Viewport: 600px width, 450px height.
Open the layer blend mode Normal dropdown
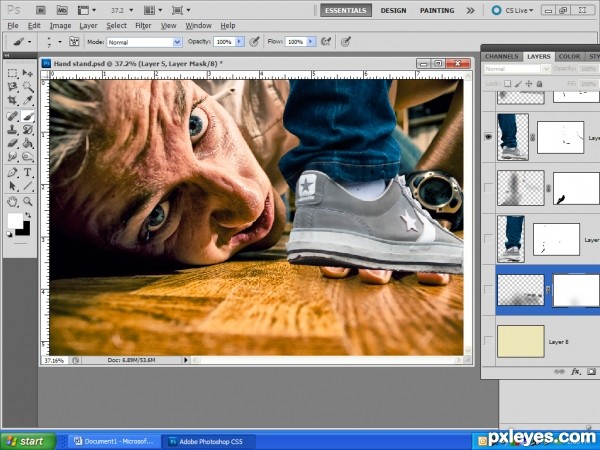(517, 69)
